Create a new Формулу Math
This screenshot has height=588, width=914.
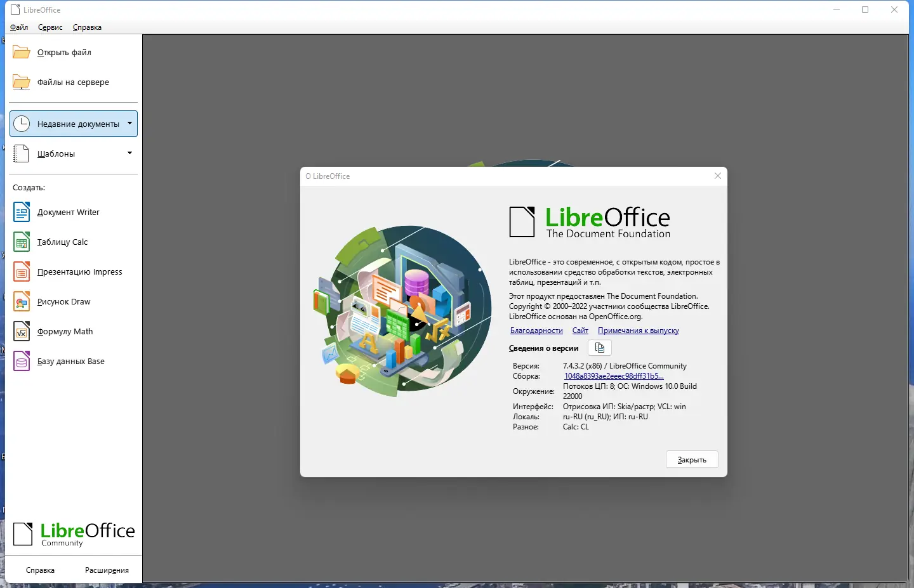pyautogui.click(x=65, y=331)
